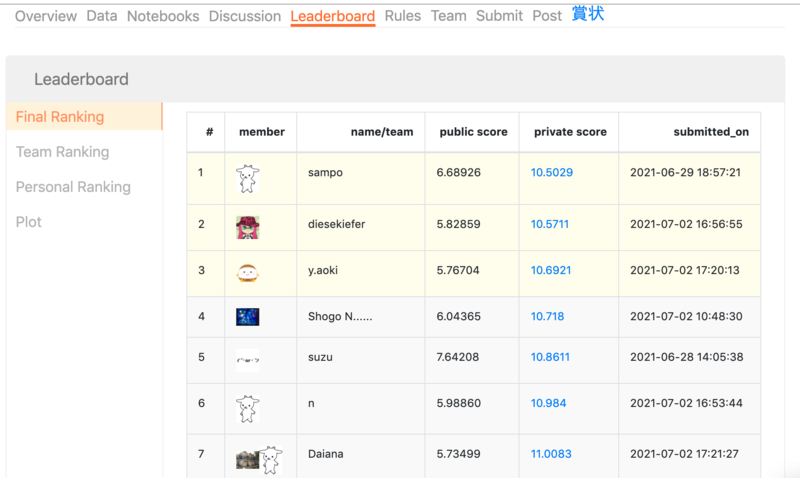Select the name 'Shogo N......'

pyautogui.click(x=340, y=316)
